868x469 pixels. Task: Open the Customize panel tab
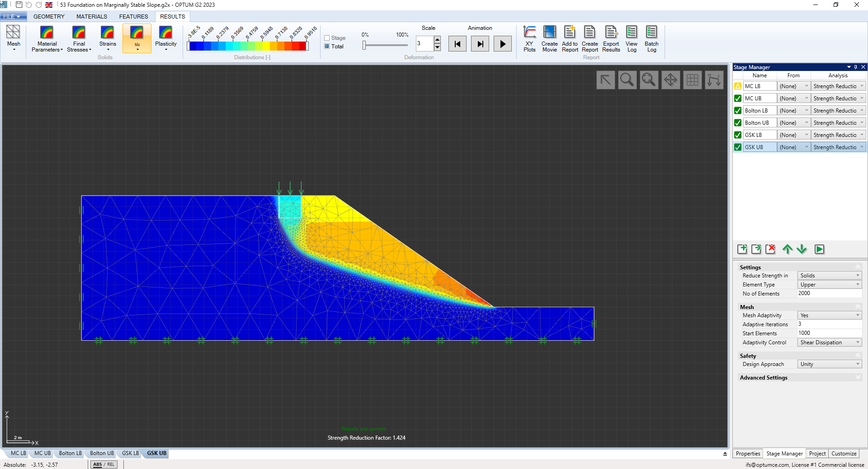click(x=844, y=454)
